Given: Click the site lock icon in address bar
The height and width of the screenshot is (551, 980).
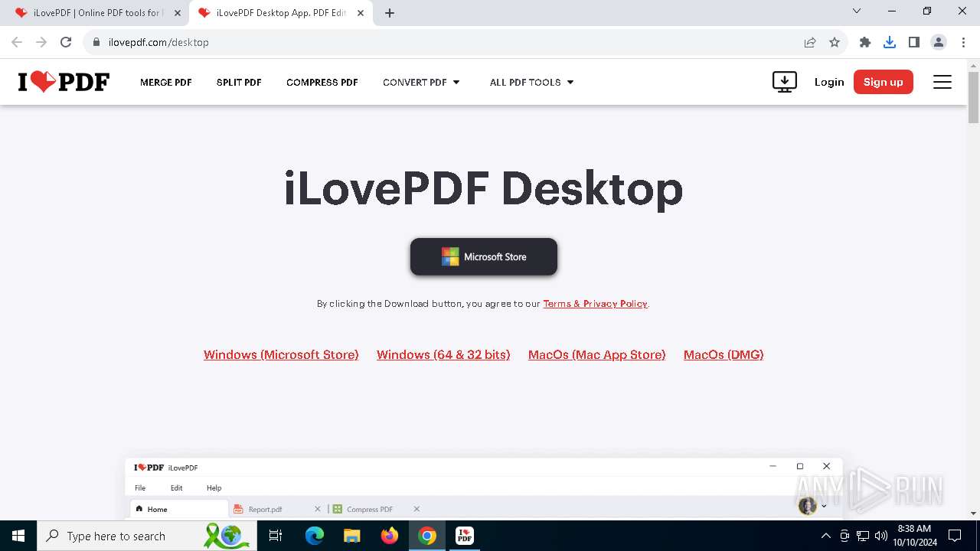Looking at the screenshot, I should pyautogui.click(x=96, y=42).
